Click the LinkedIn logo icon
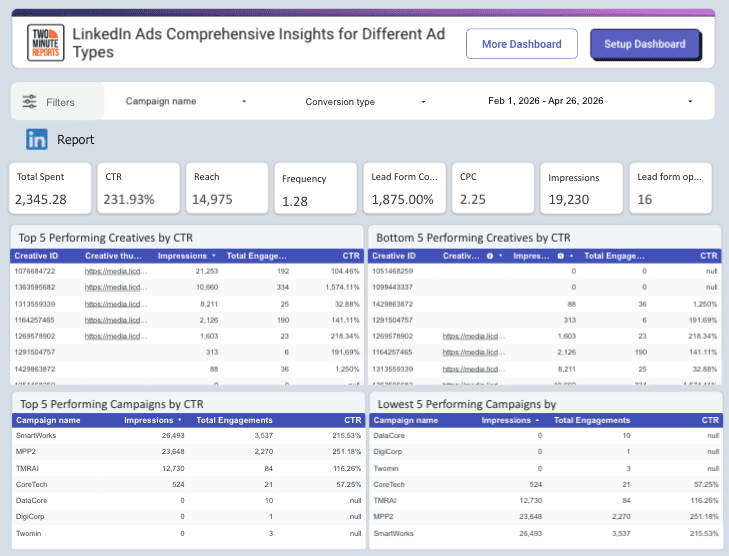Screen dimensions: 729x556 point(37,139)
